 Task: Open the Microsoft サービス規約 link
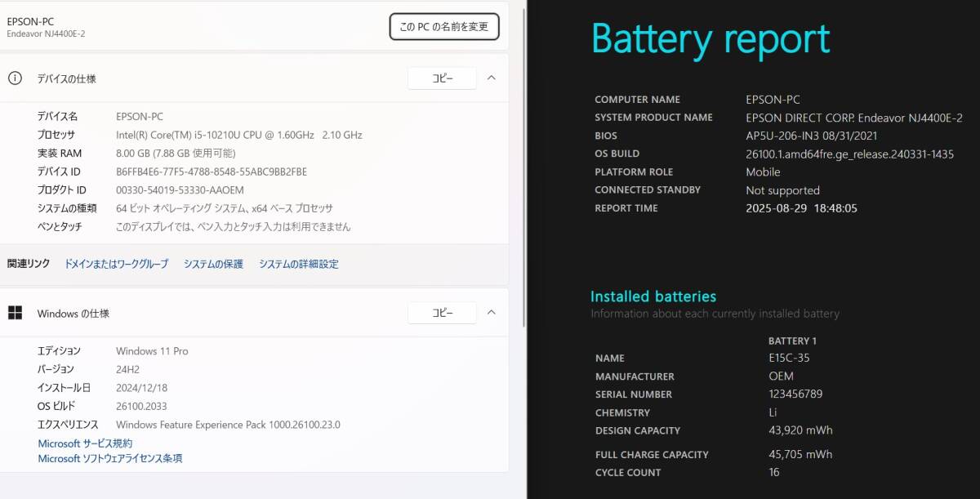click(x=85, y=443)
